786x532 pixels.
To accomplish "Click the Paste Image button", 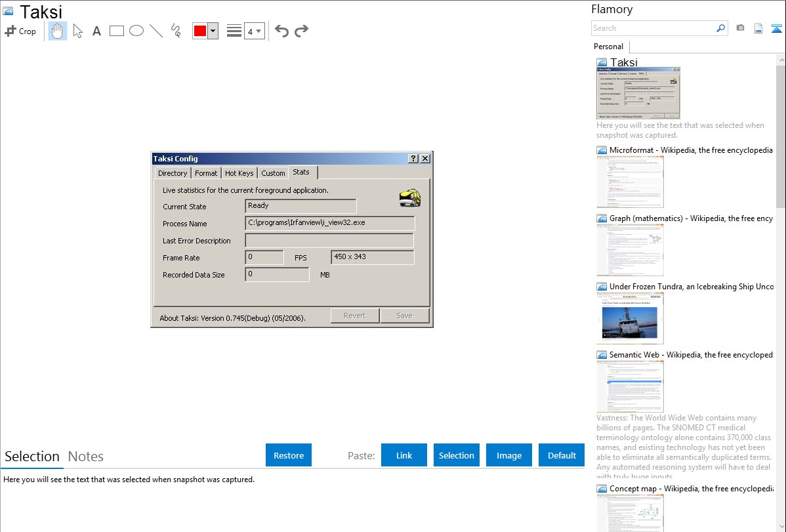I will pyautogui.click(x=509, y=455).
